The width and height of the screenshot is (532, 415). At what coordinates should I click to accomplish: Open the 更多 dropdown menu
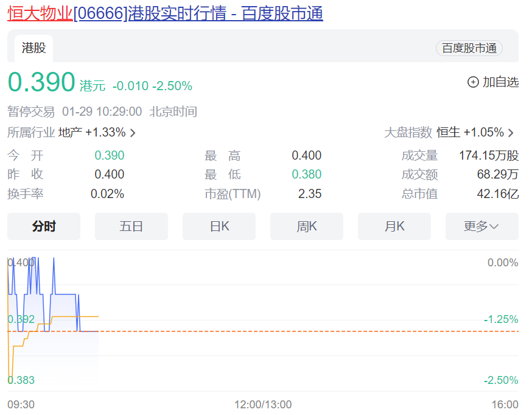tap(481, 227)
